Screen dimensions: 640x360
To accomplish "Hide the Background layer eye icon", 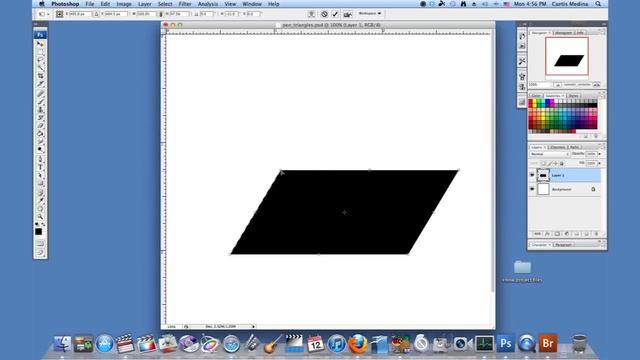I will coord(532,189).
